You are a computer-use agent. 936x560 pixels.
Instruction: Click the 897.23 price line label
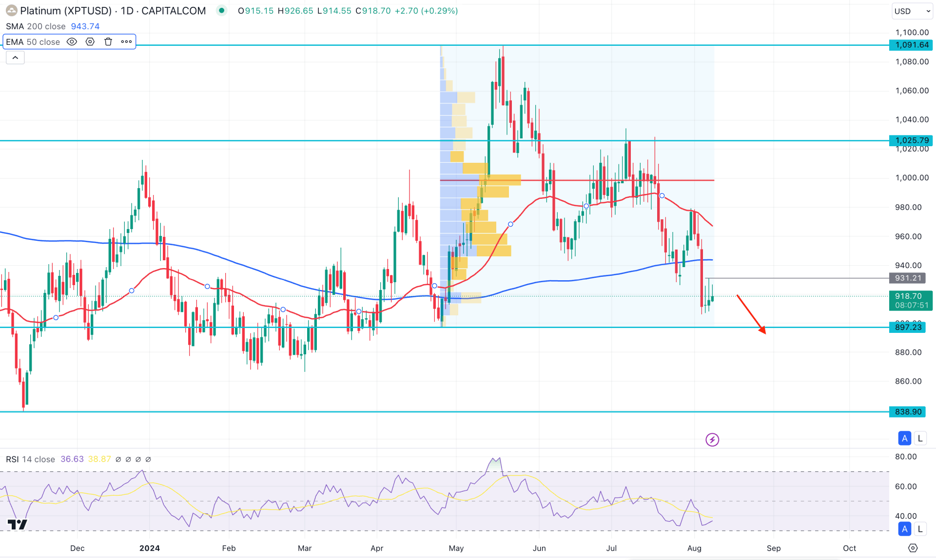(908, 327)
